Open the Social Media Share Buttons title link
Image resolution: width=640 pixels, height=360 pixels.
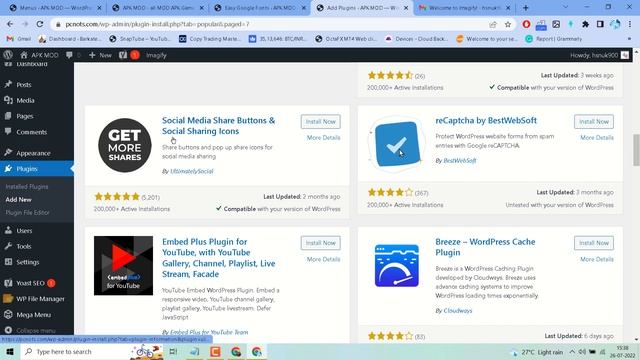click(218, 126)
